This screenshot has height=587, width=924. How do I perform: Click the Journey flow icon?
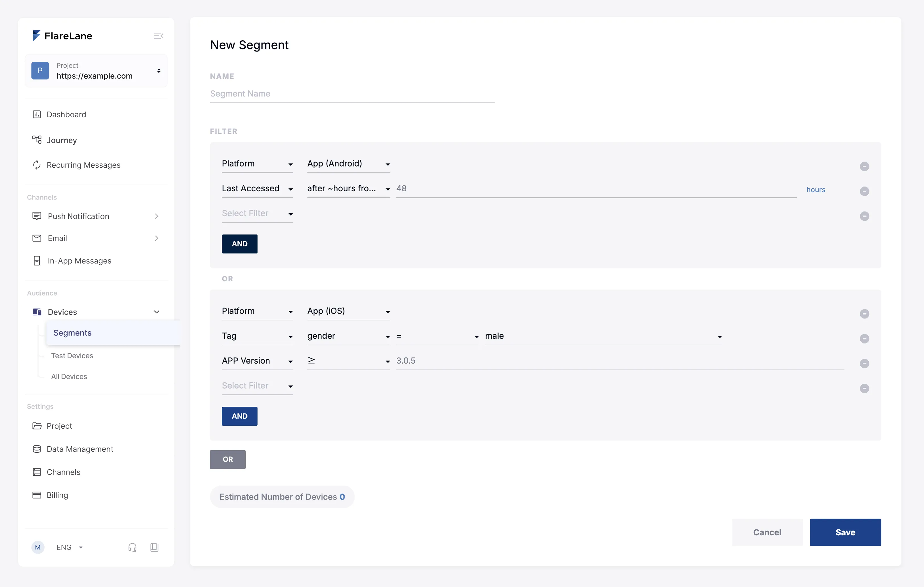click(x=37, y=140)
